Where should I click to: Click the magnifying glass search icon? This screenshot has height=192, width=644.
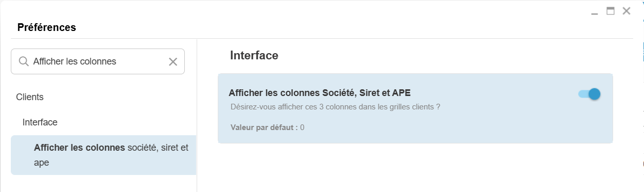tap(23, 61)
